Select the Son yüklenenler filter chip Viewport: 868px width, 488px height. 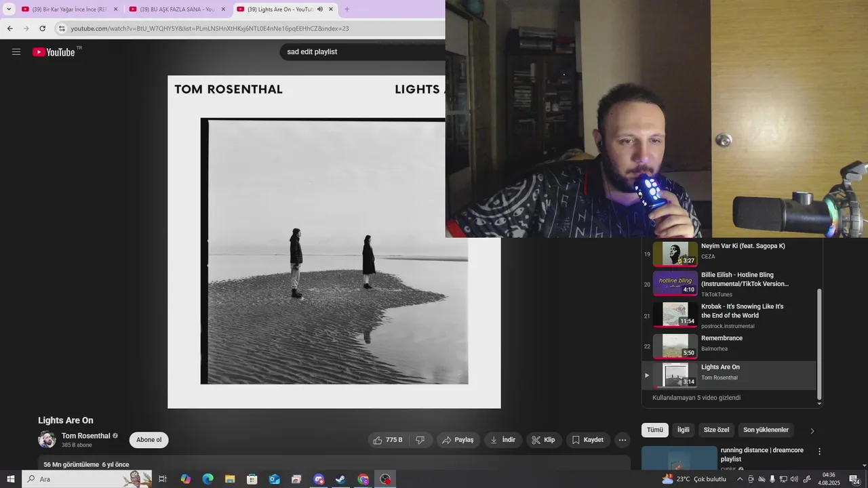(x=766, y=430)
